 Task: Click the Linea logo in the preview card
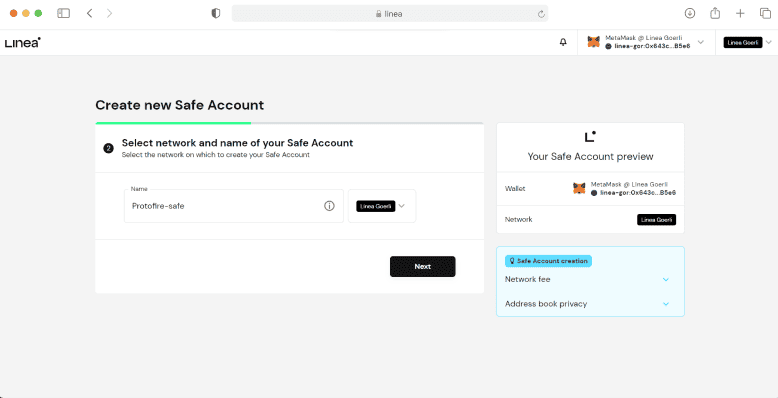pyautogui.click(x=590, y=136)
